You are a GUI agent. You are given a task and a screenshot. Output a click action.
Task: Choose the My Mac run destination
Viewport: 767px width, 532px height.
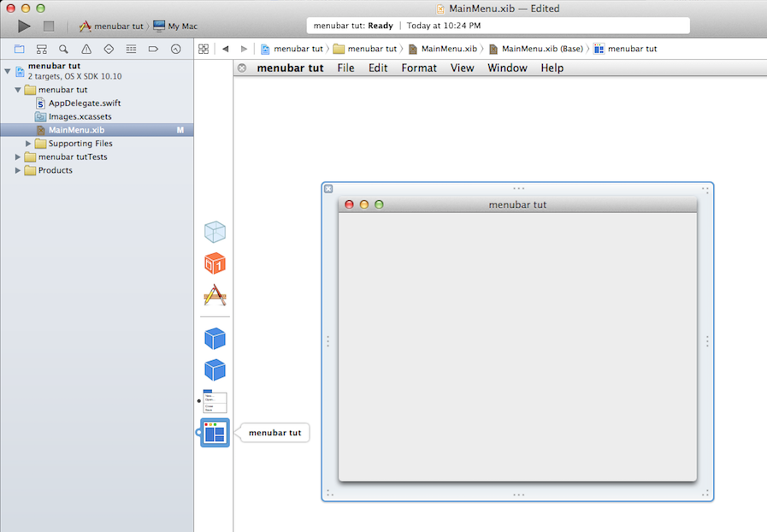175,27
